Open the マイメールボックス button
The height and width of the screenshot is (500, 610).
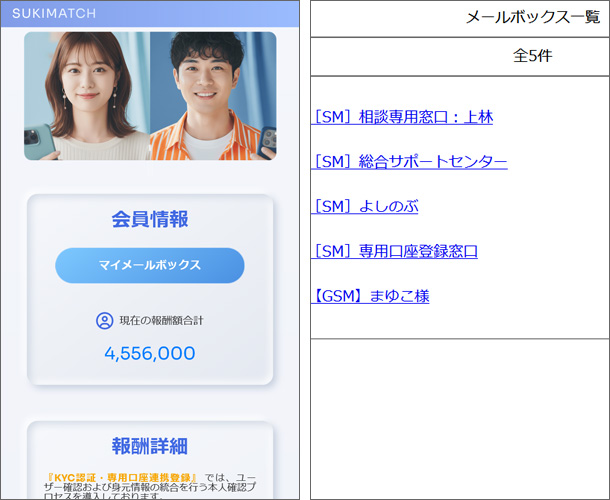click(150, 265)
